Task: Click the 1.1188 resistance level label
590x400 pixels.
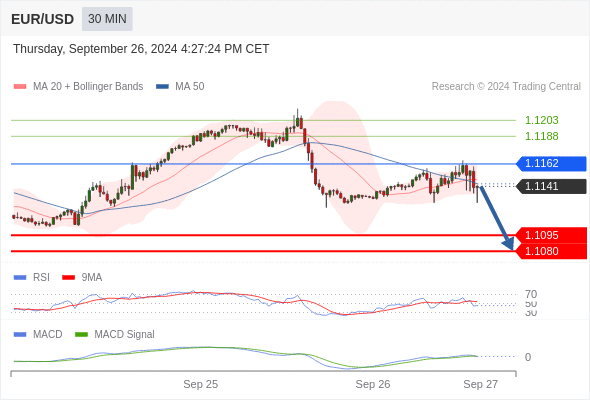Action: pyautogui.click(x=541, y=136)
